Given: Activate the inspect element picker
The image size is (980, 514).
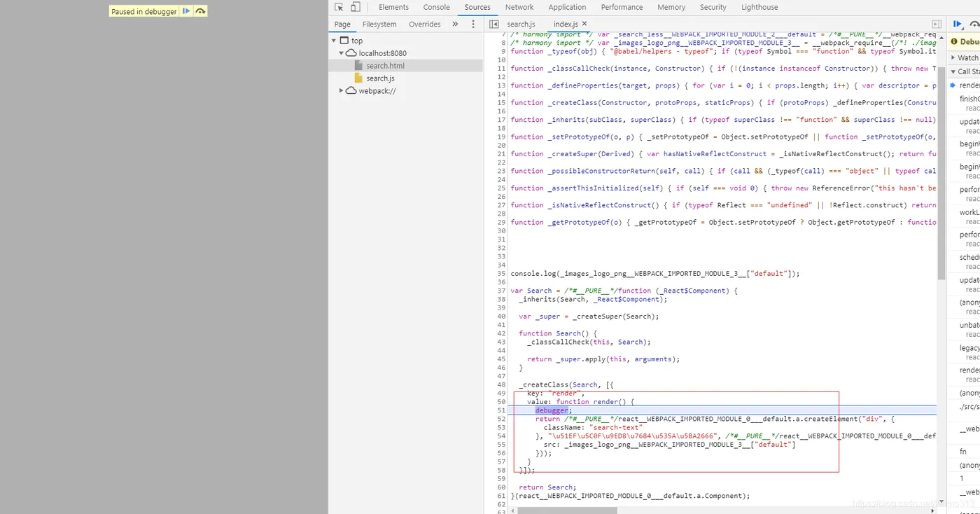Looking at the screenshot, I should click(x=339, y=7).
